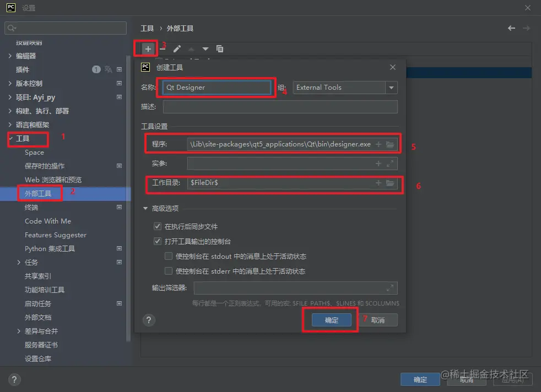541x392 pixels.
Task: Click the settings search field
Action: [66, 28]
